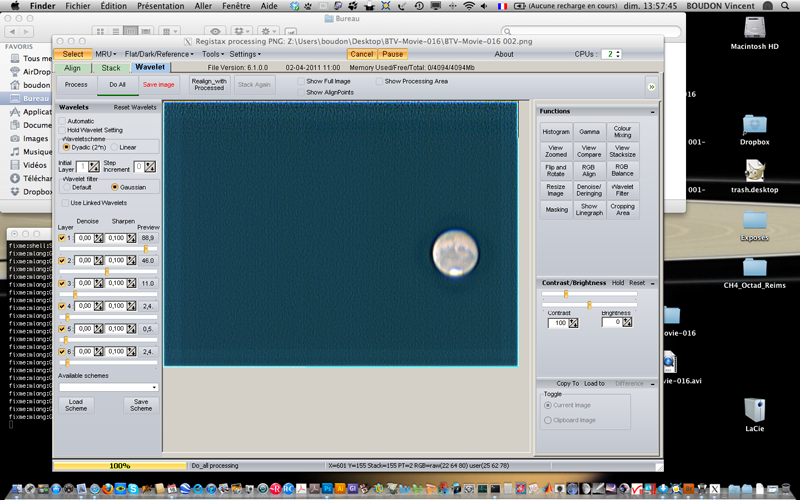
Task: Switch to the Stack tab
Action: point(110,68)
